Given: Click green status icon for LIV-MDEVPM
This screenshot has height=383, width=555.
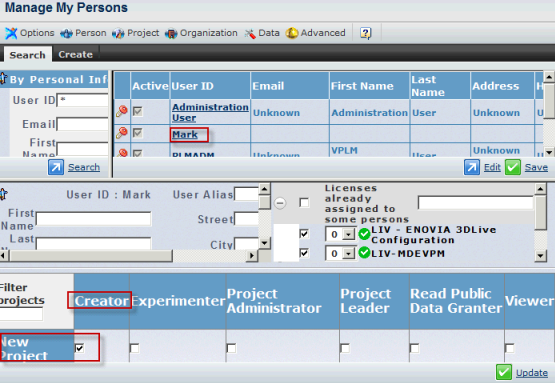Looking at the screenshot, I should click(364, 253).
